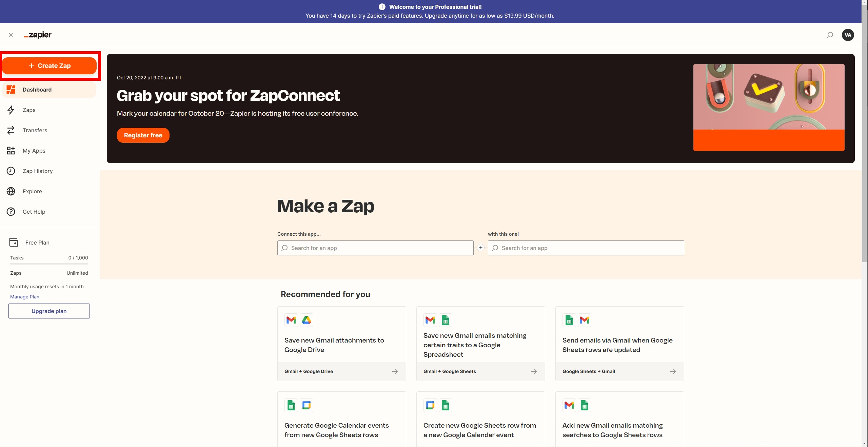
Task: Open the VA account avatar menu
Action: tap(848, 35)
